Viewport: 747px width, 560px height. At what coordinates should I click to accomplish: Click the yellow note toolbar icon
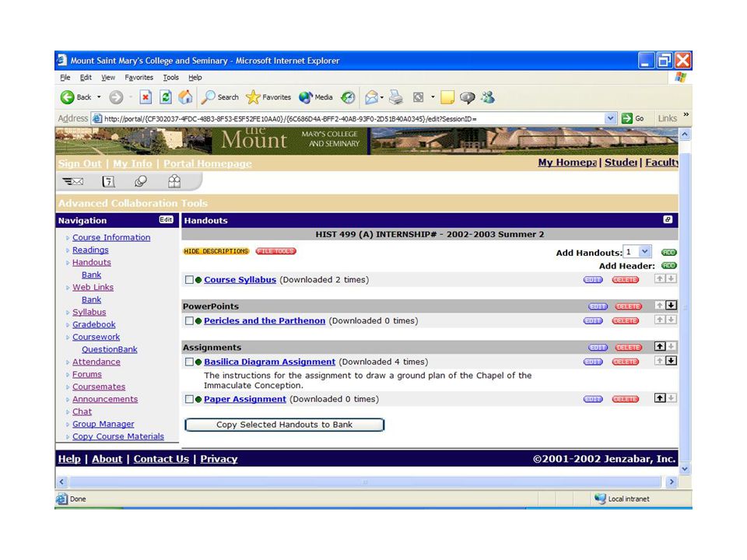pyautogui.click(x=447, y=97)
